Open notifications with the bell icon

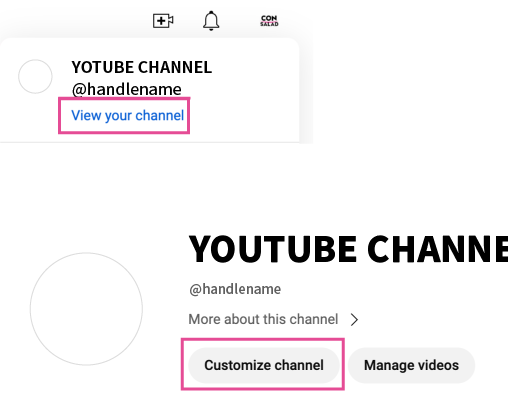click(211, 21)
